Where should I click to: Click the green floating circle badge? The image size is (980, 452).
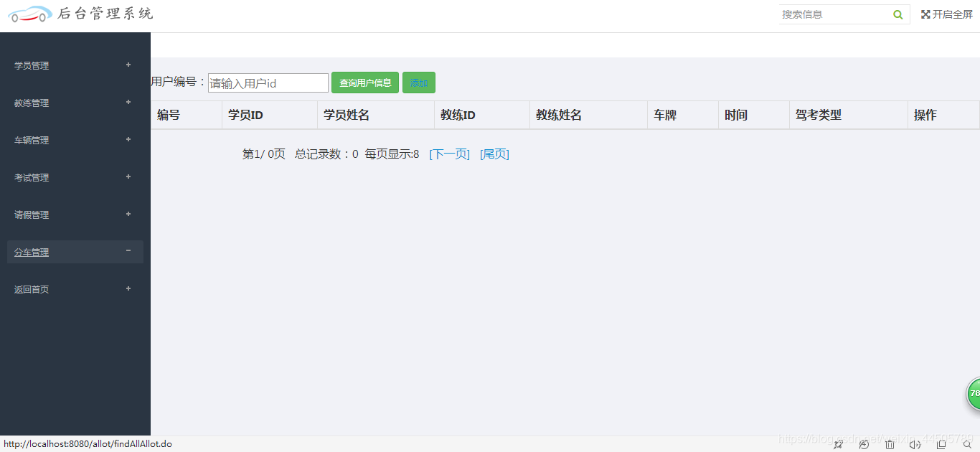pyautogui.click(x=974, y=393)
